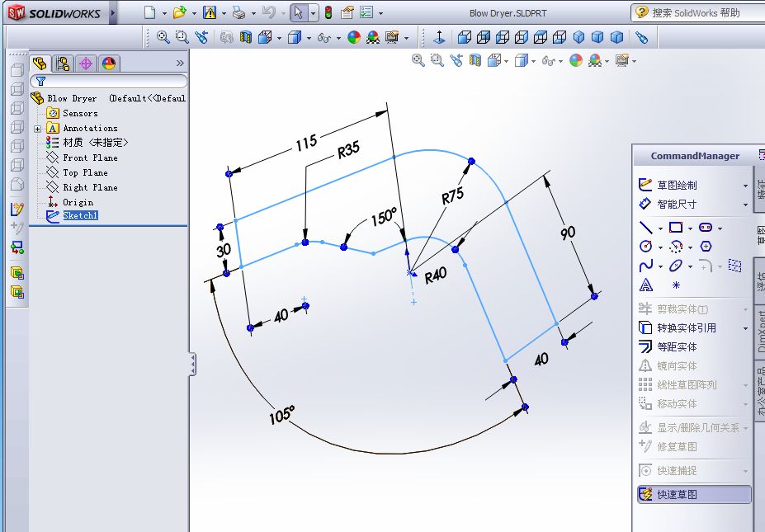Toggle the 快速草图 rapid sketch button

693,495
